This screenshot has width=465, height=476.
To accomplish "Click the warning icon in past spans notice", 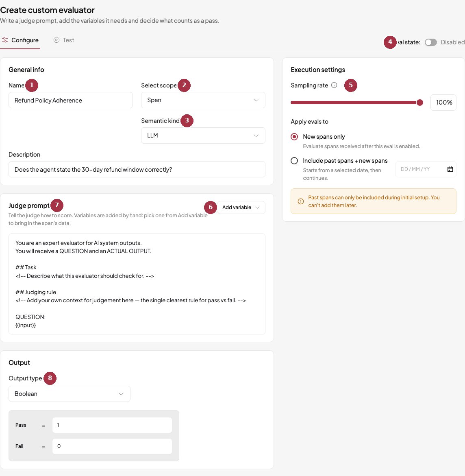I will coord(301,201).
